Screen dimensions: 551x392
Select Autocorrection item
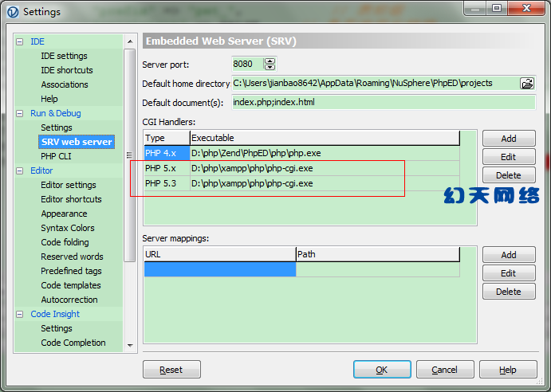[69, 300]
